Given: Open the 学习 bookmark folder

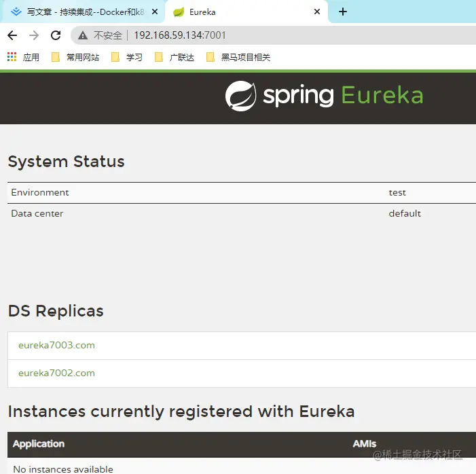Looking at the screenshot, I should (126, 57).
